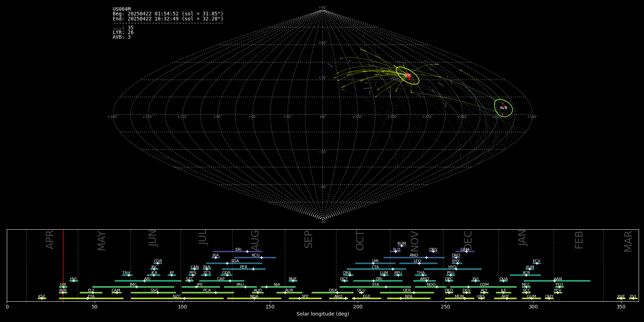The image size is (644, 322).
Task: Click the ECV shower bar
Action: (x=537, y=263)
